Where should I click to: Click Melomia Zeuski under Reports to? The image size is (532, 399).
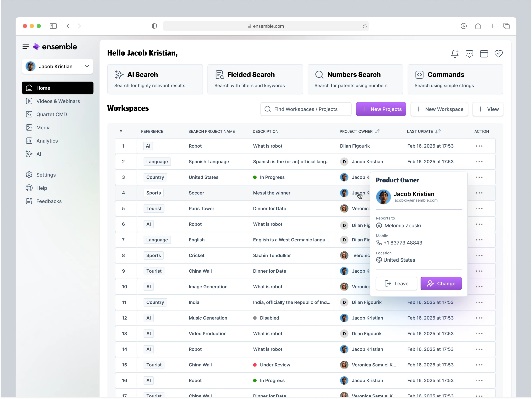[403, 226]
